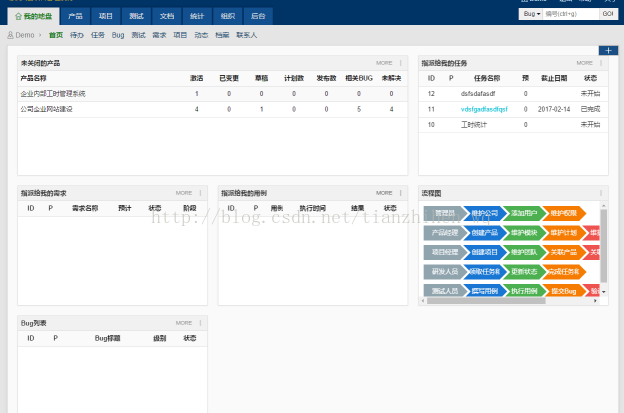Click 执行用例 flowchart step
This screenshot has height=413, width=624.
point(524,291)
